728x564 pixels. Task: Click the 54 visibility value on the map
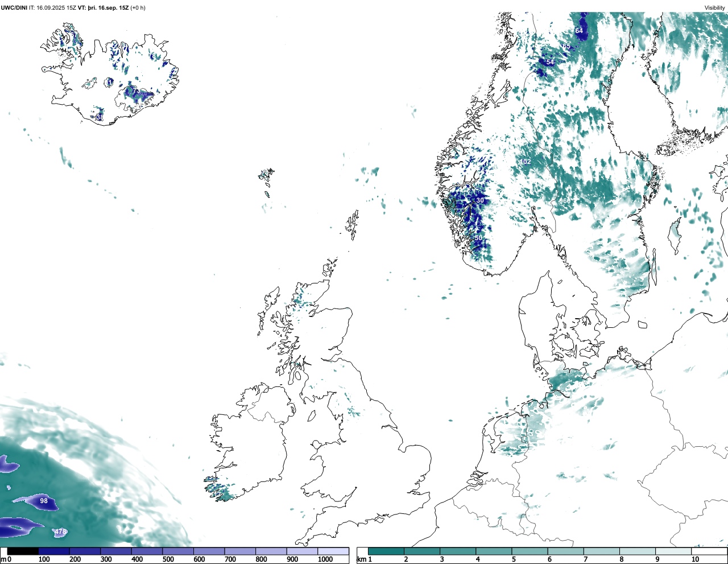tap(550, 62)
